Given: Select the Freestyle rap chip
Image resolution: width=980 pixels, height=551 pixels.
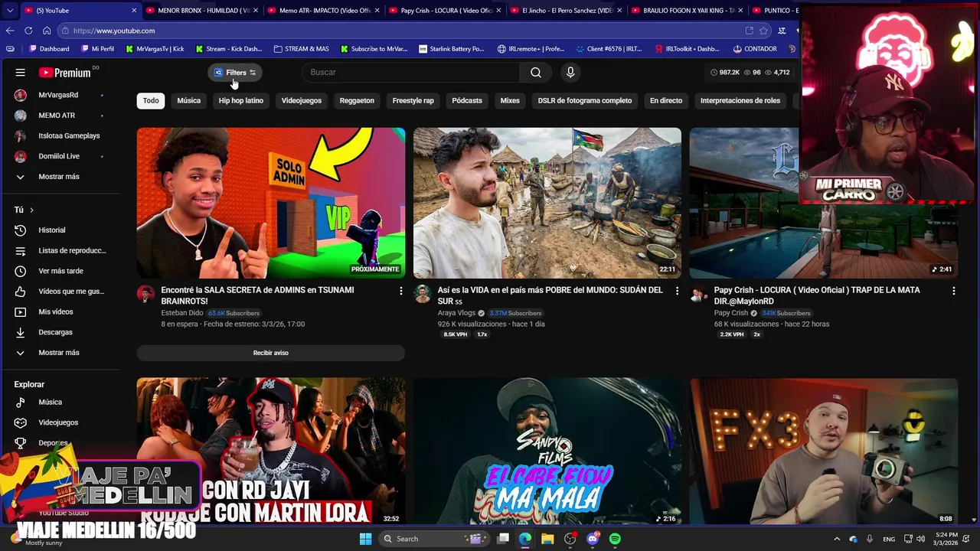Looking at the screenshot, I should pos(413,100).
